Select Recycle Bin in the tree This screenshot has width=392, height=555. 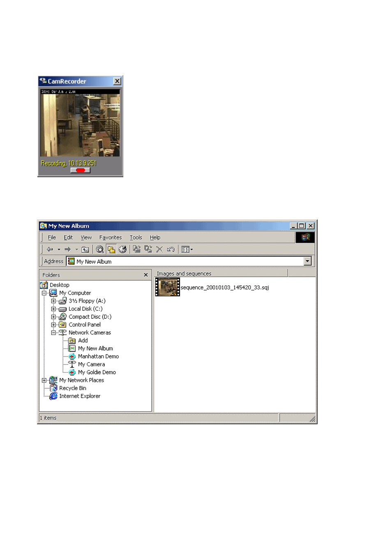73,388
